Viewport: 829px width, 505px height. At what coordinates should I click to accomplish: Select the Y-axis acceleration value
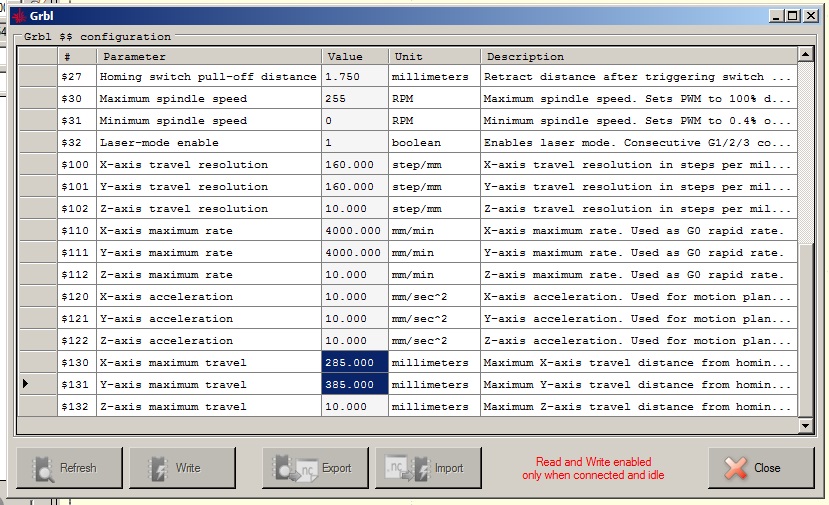pyautogui.click(x=355, y=319)
